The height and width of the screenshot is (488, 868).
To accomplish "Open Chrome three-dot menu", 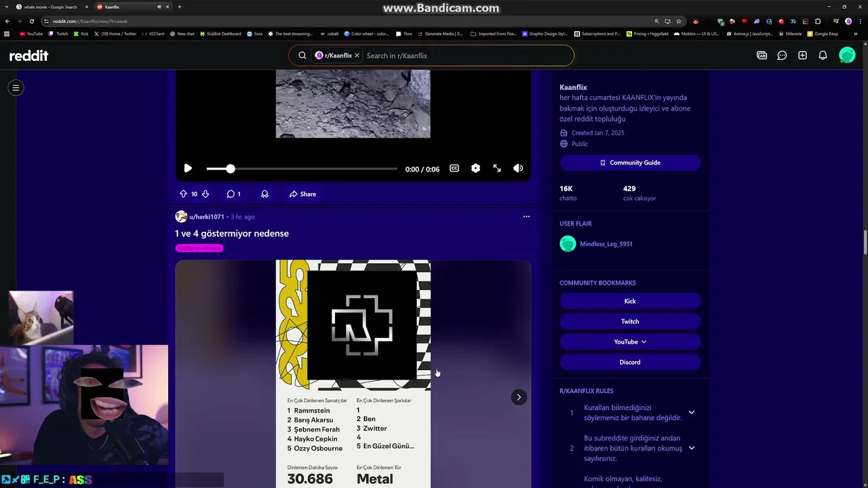I will point(860,21).
